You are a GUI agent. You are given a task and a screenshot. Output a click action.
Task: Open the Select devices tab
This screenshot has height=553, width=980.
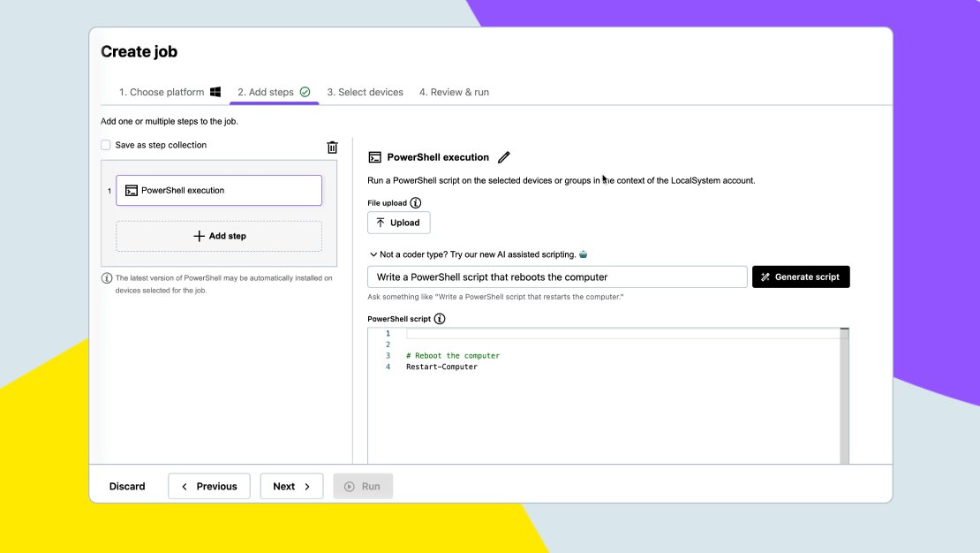point(365,92)
